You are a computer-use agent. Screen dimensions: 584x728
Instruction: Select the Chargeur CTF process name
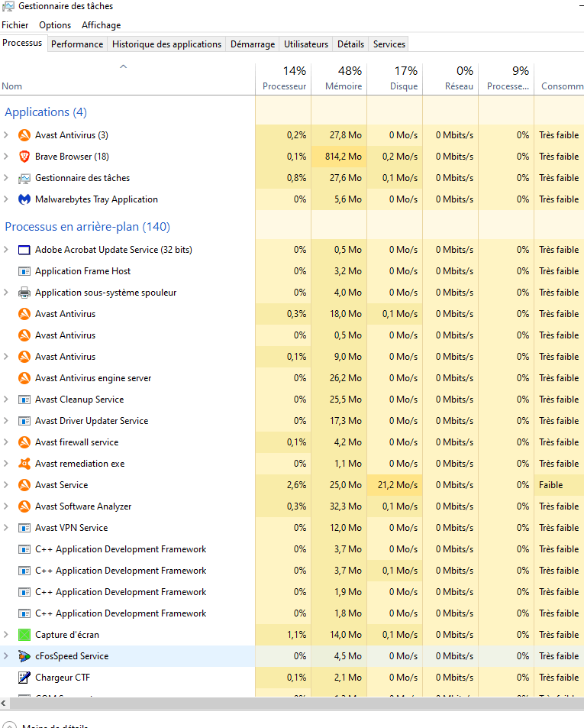(x=63, y=678)
